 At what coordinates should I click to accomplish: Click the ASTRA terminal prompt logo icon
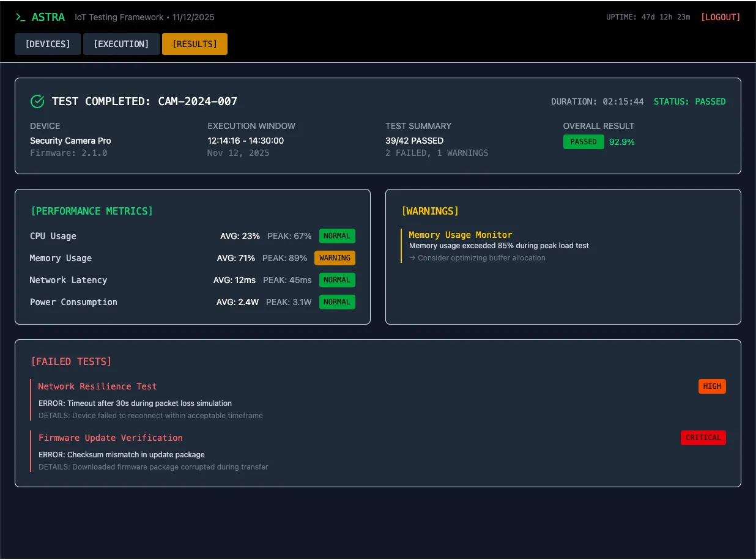click(x=21, y=17)
